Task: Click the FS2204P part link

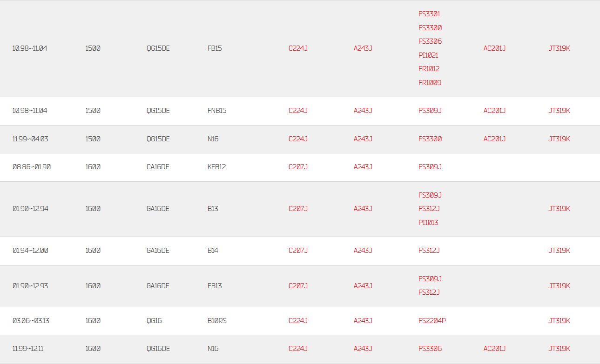Action: click(432, 321)
